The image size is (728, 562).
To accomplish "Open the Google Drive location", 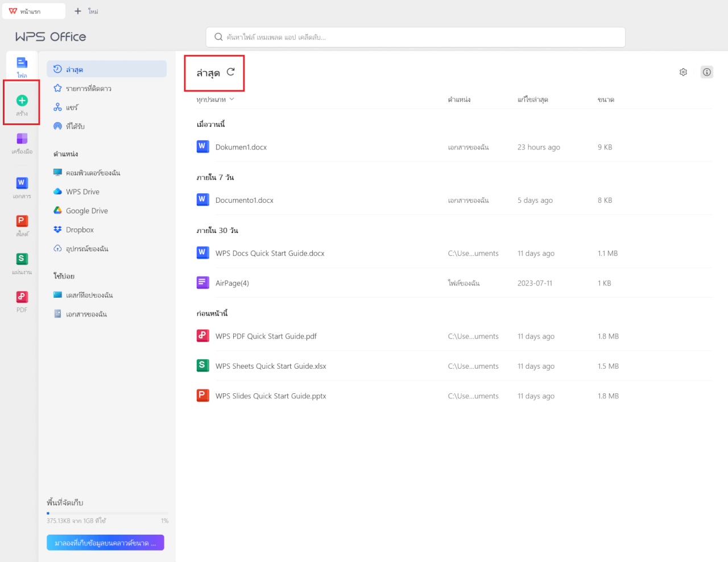I will click(106, 210).
